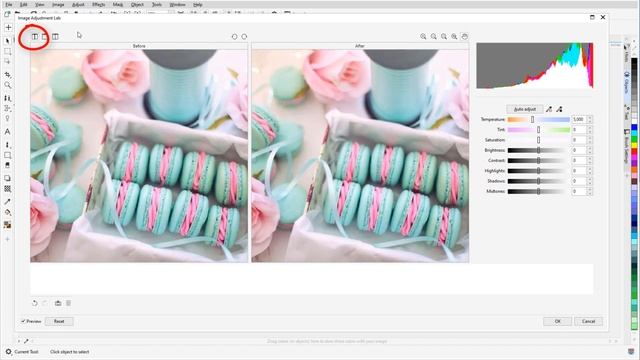Open the Objects docker tab

click(627, 82)
